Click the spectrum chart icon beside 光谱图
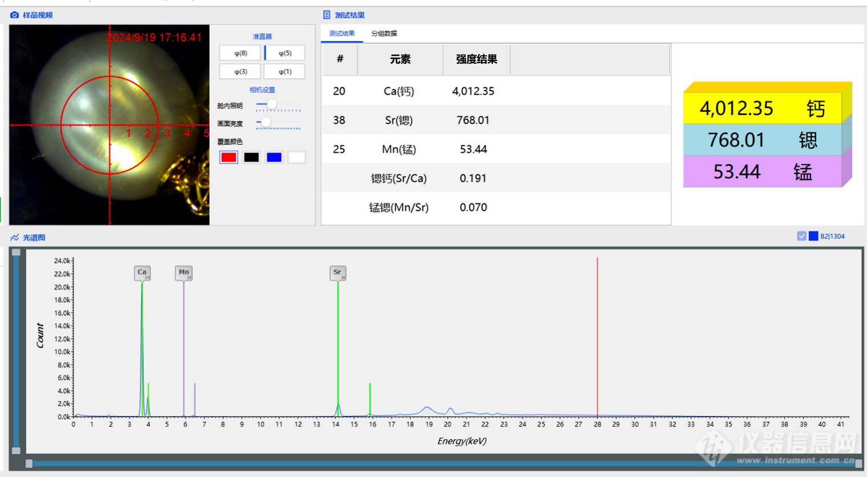Viewport: 868px width, 477px height. [x=15, y=238]
